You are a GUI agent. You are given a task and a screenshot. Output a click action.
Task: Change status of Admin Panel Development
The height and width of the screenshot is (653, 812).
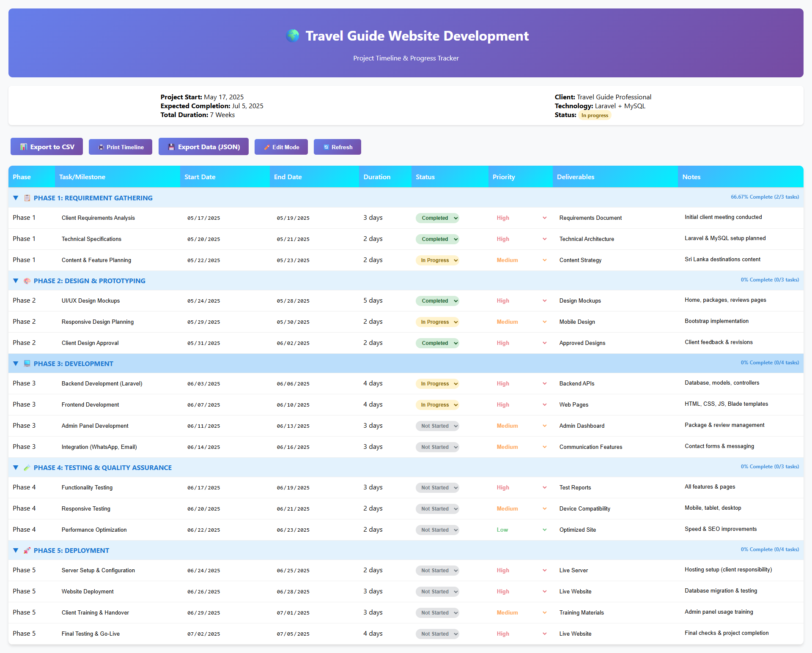(437, 426)
